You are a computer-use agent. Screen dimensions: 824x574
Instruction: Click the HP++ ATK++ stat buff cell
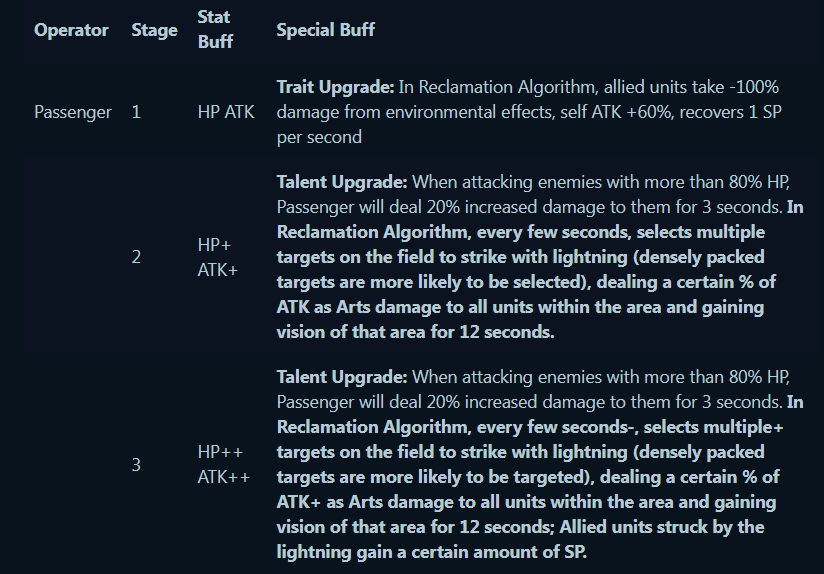(224, 465)
